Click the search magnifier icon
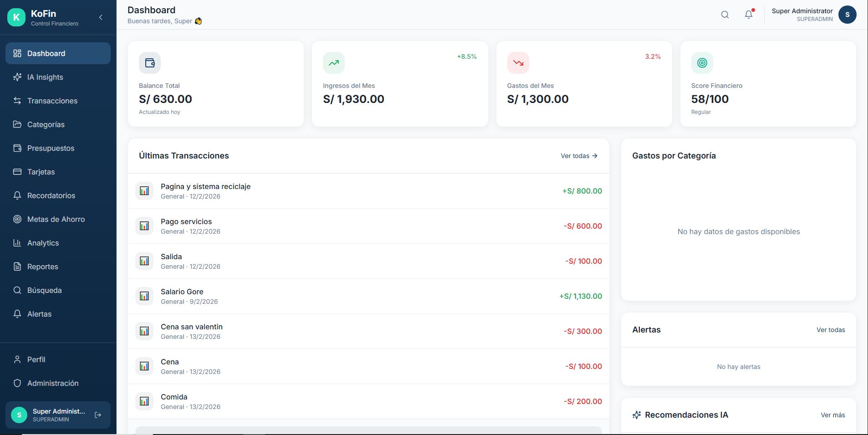This screenshot has height=435, width=868. (725, 14)
